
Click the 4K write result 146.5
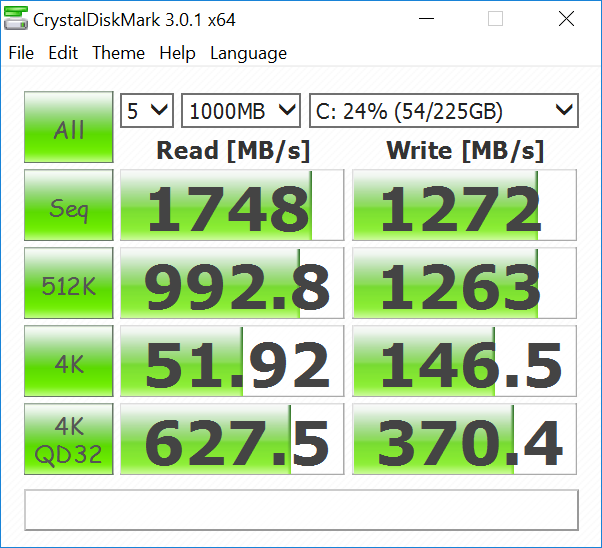(464, 361)
